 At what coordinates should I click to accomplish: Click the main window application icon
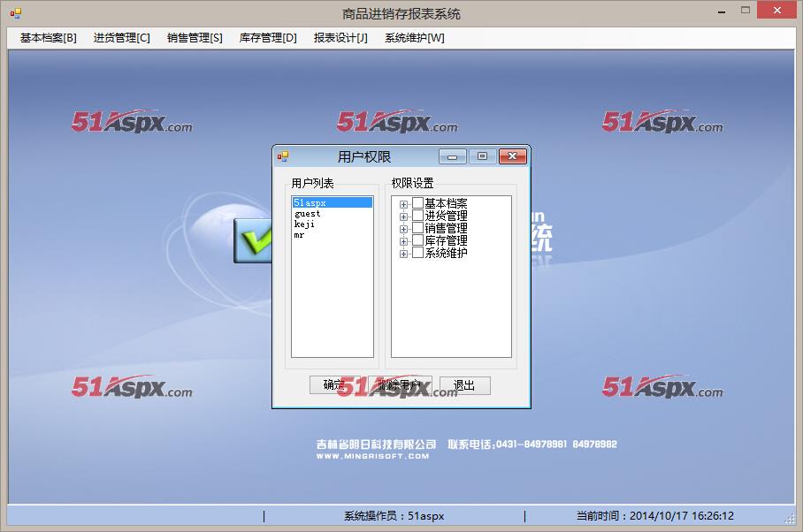click(16, 13)
